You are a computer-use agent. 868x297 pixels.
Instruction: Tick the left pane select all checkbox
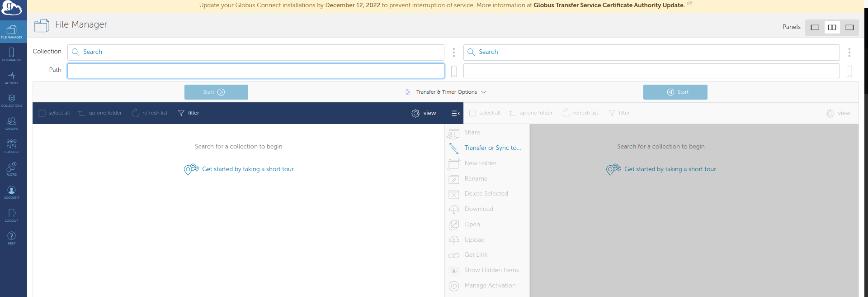(42, 113)
